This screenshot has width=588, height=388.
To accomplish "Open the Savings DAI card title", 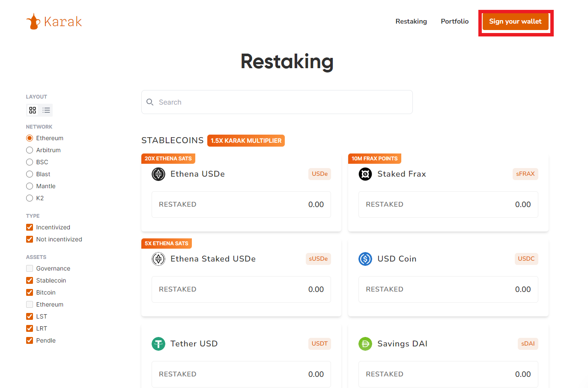I will 403,344.
